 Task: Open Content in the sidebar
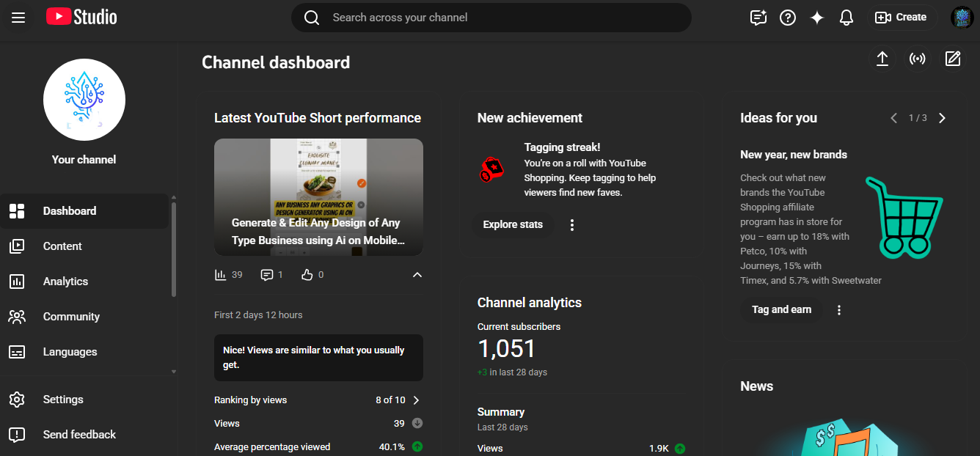pos(62,246)
